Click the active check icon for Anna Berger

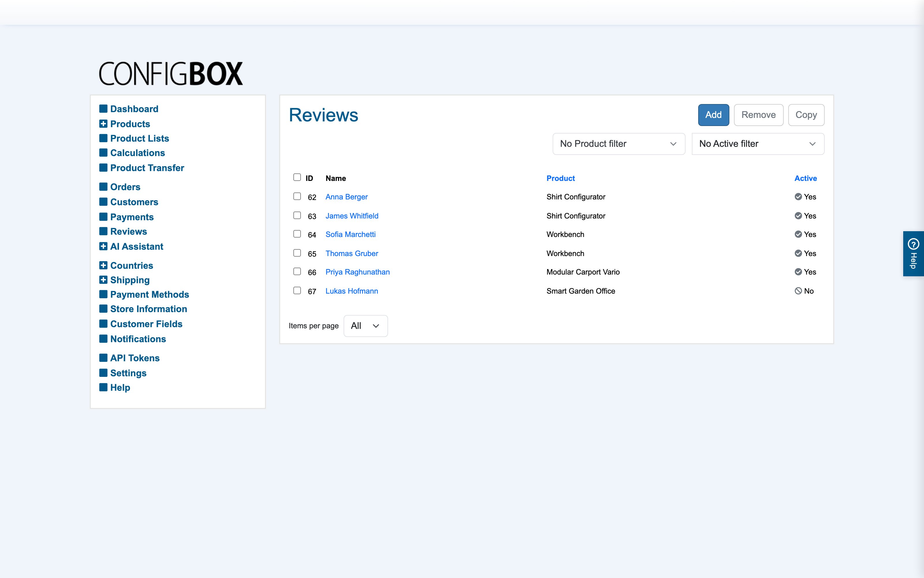click(798, 197)
